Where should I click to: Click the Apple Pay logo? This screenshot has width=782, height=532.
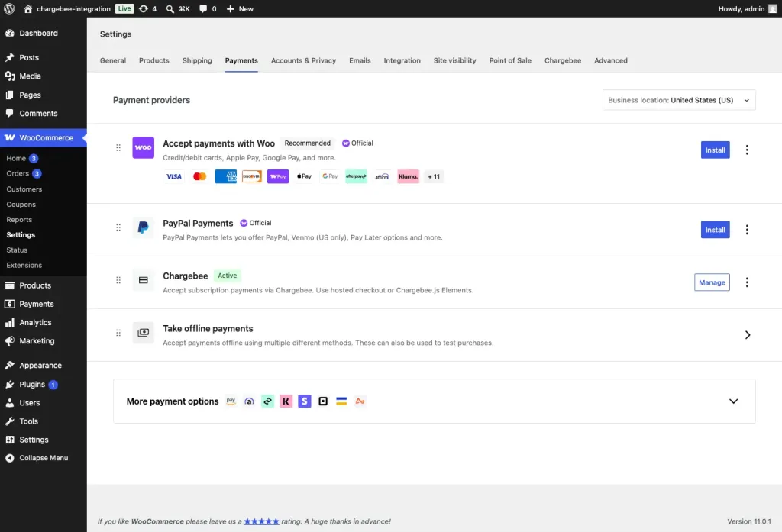(304, 176)
